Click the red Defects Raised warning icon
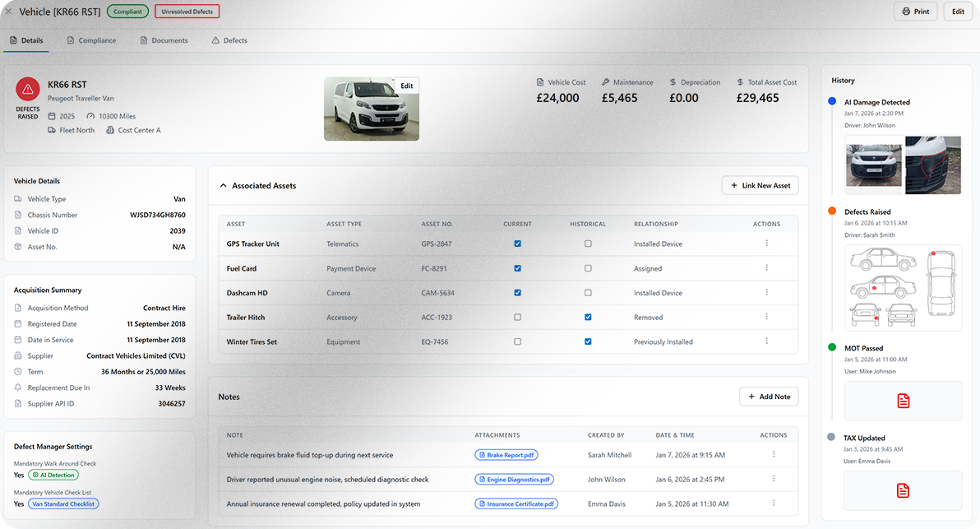The height and width of the screenshot is (529, 980). [x=28, y=89]
